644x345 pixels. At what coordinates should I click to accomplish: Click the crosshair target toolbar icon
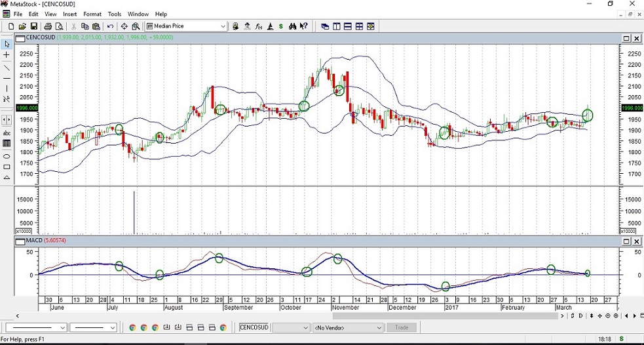tap(124, 26)
